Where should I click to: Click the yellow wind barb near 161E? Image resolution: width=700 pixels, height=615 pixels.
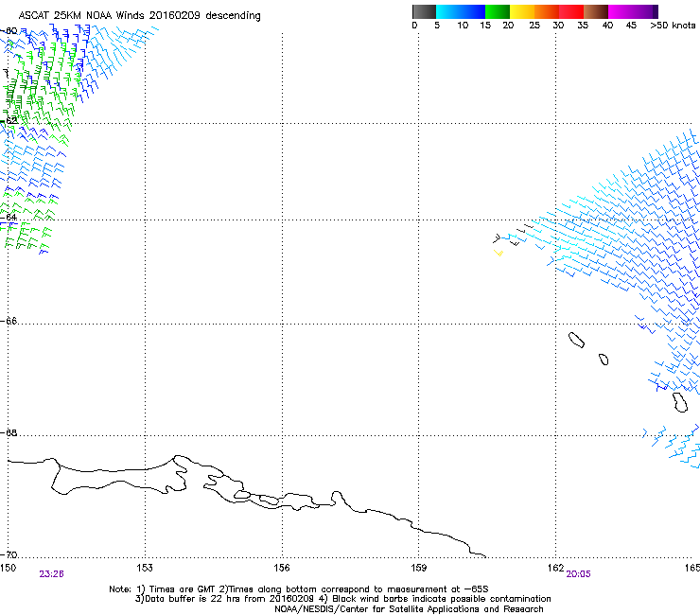coord(499,254)
